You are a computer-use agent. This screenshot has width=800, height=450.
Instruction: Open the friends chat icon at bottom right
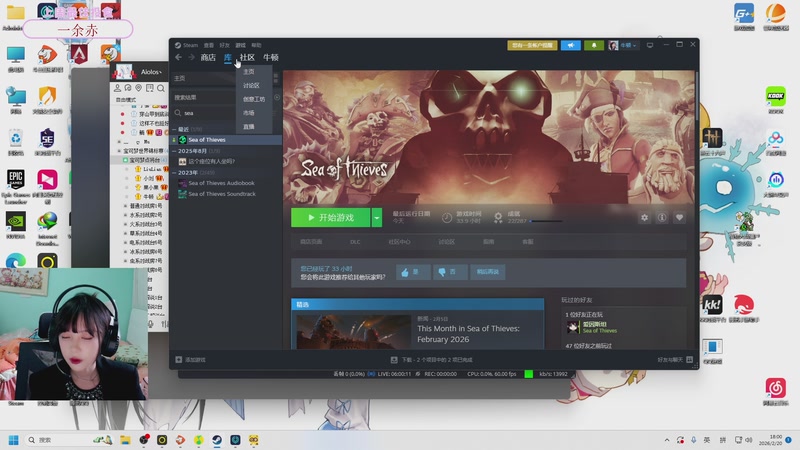(689, 360)
